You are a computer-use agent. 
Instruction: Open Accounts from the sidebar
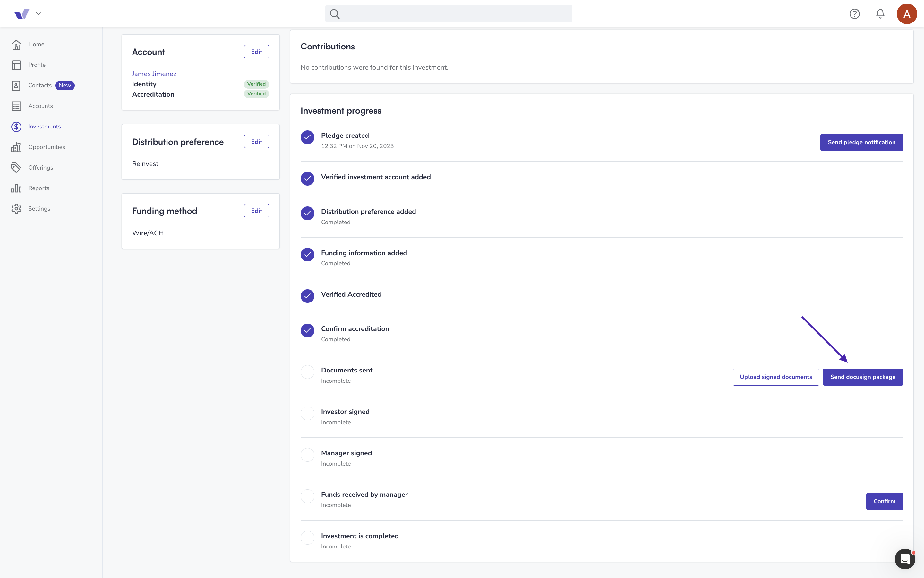coord(40,106)
